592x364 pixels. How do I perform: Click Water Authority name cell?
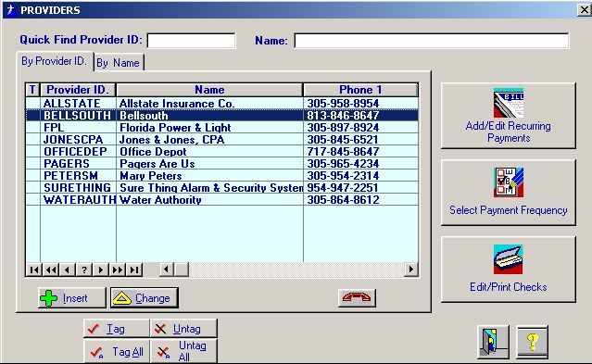point(209,200)
